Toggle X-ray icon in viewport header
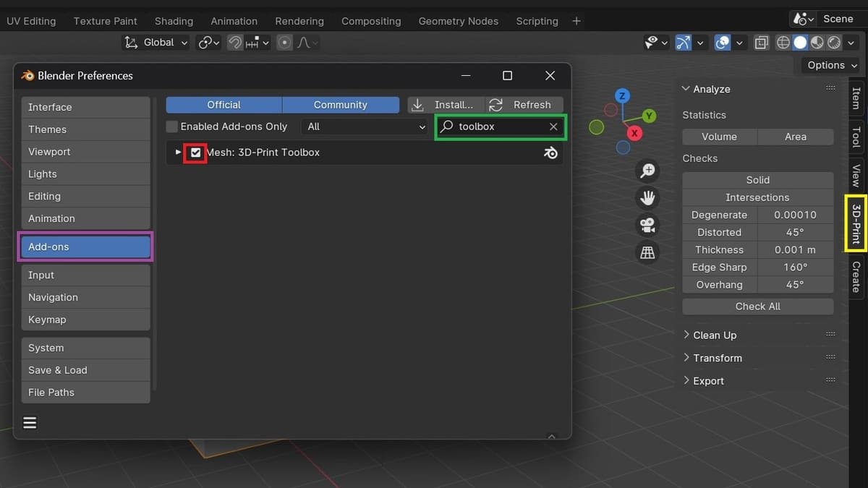 [761, 43]
